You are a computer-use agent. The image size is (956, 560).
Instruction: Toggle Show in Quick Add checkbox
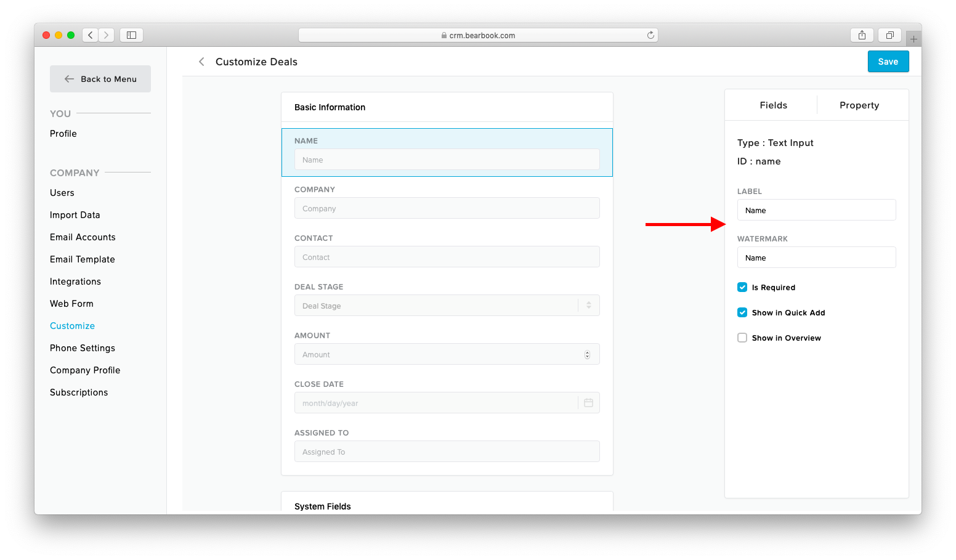pos(742,312)
